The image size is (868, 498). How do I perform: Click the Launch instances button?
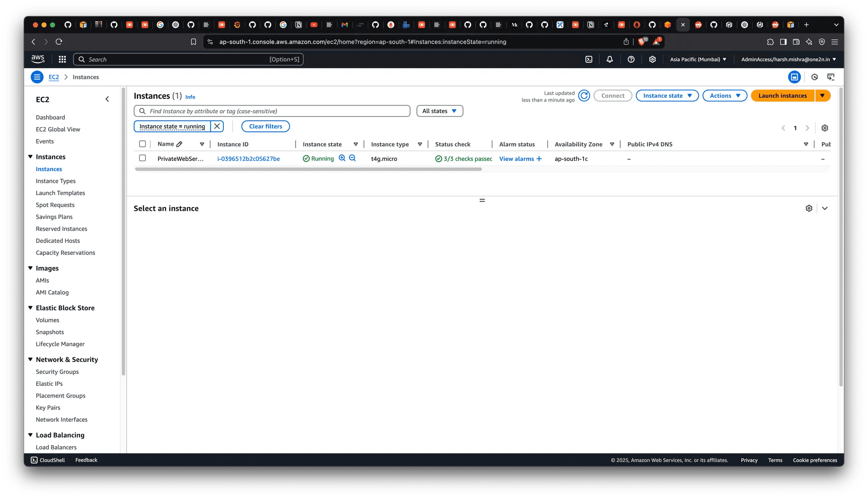(x=782, y=96)
